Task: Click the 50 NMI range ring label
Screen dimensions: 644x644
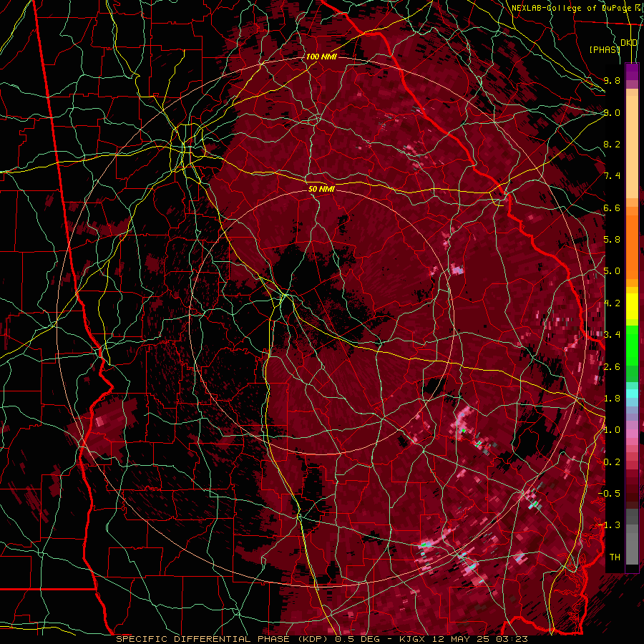Action: coord(321,190)
